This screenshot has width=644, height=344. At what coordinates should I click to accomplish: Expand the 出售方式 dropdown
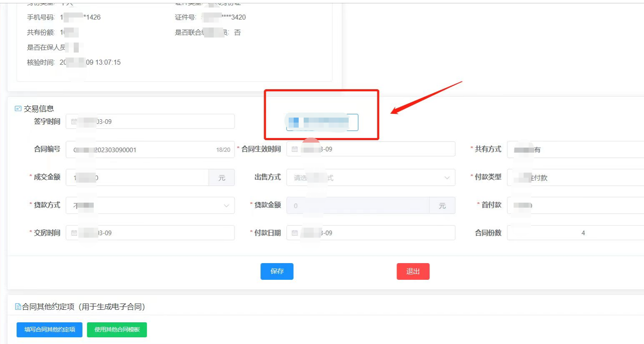tap(371, 178)
